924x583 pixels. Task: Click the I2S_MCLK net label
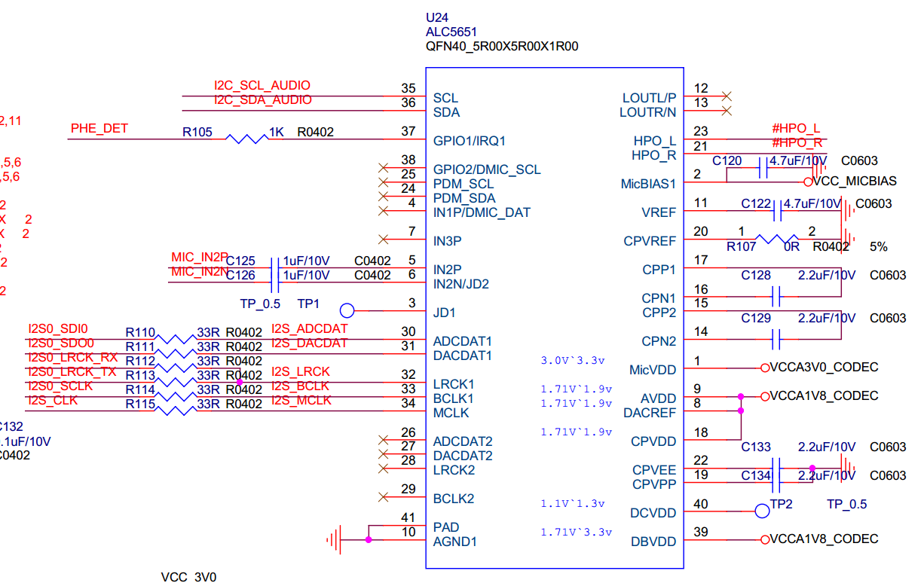tap(301, 401)
